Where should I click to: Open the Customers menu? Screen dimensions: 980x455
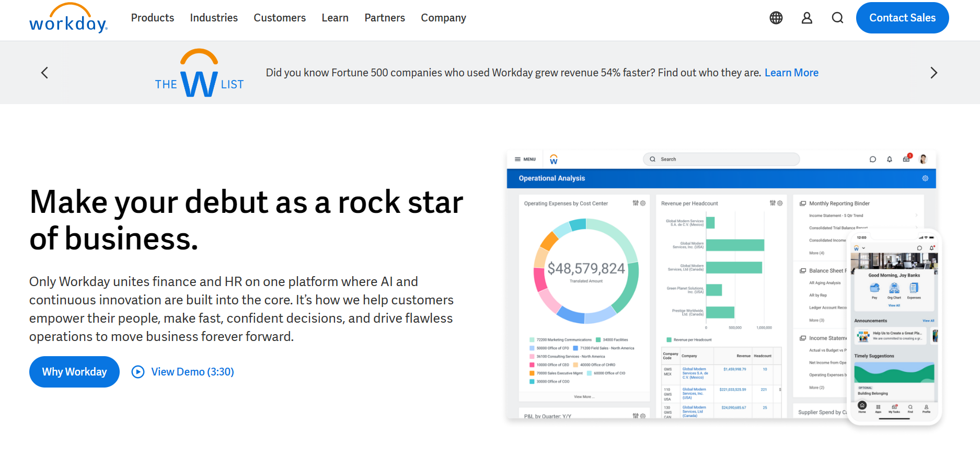(x=280, y=18)
